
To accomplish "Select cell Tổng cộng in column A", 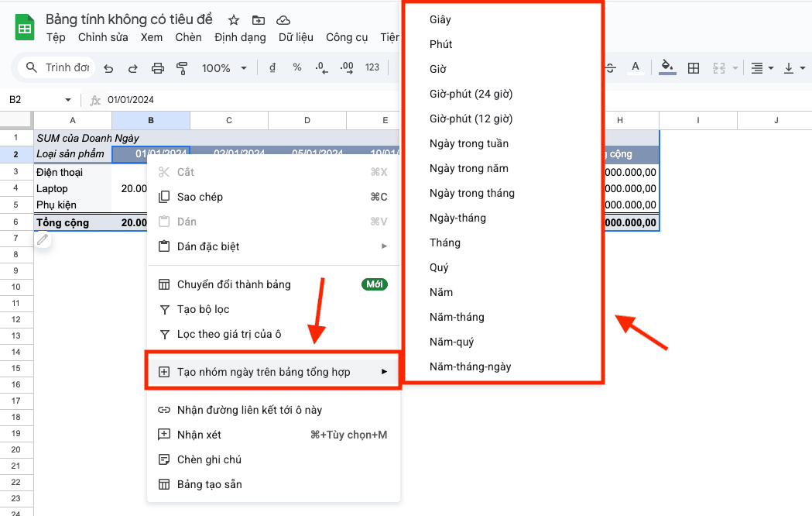I will pyautogui.click(x=73, y=223).
